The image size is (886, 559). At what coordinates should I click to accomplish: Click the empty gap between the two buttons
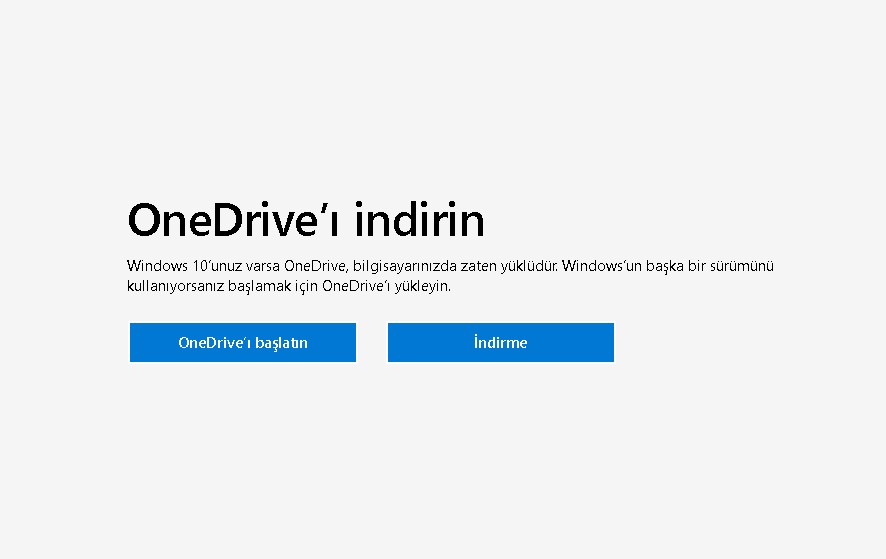[x=372, y=342]
